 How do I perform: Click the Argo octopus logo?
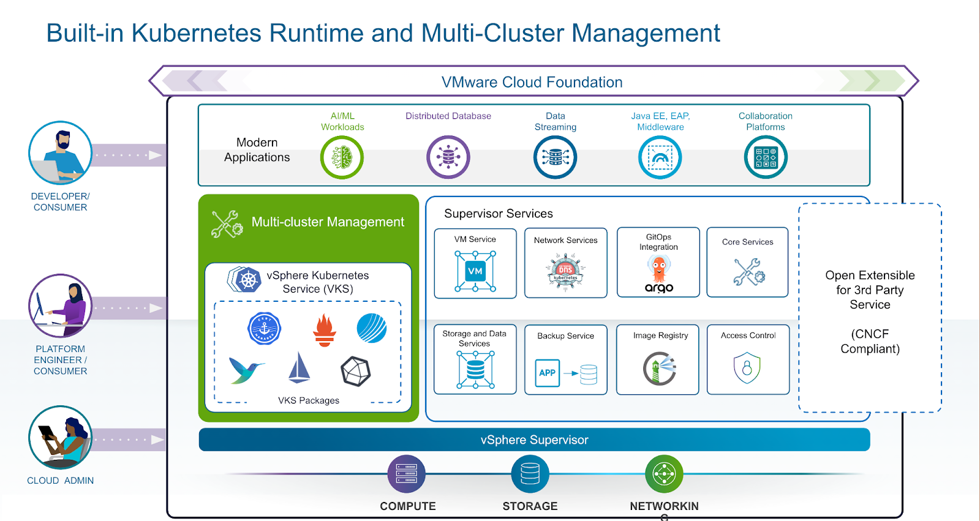[659, 274]
